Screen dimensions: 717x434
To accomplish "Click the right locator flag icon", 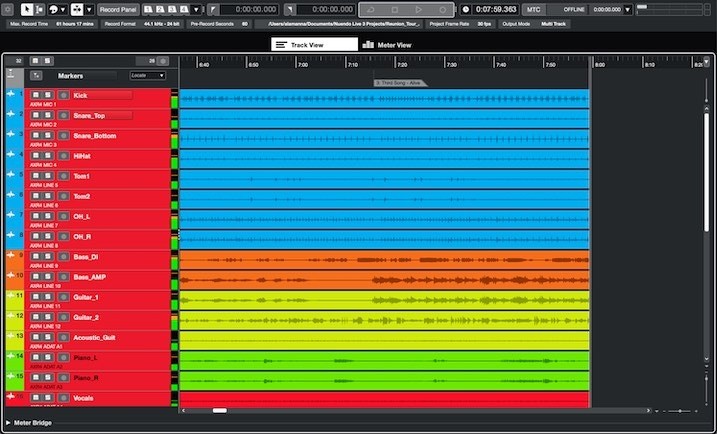I will tap(290, 9).
